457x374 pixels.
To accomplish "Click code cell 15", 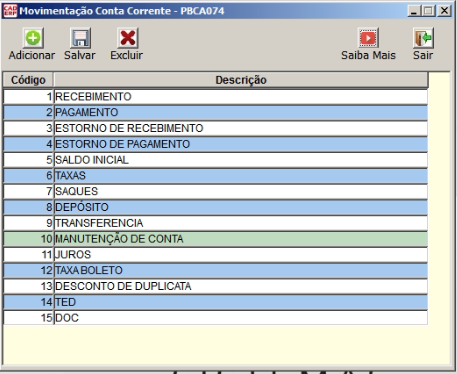I will (x=28, y=318).
